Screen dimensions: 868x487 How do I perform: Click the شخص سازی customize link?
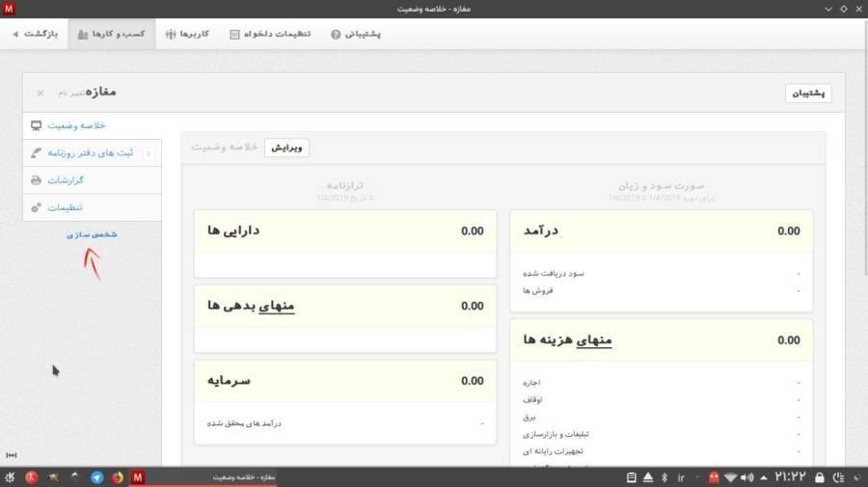[x=93, y=234]
